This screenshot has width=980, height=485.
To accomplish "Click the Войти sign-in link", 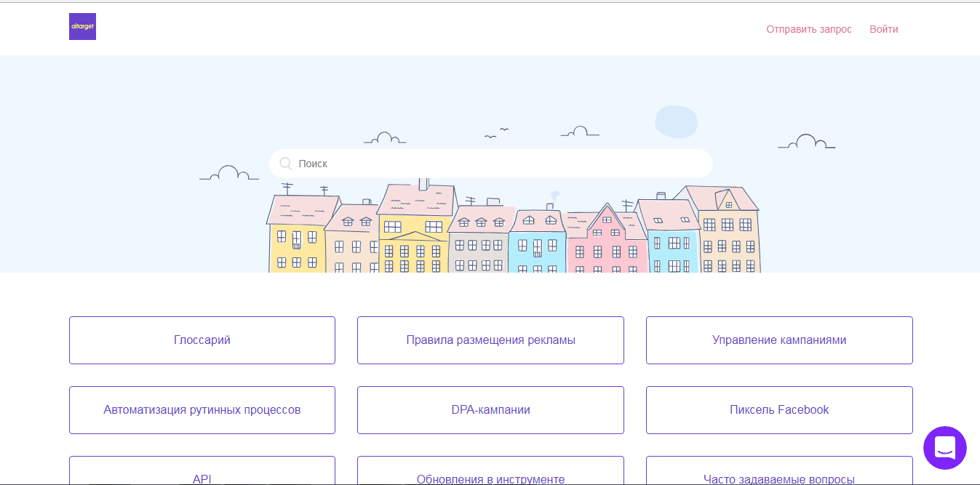I will (883, 30).
